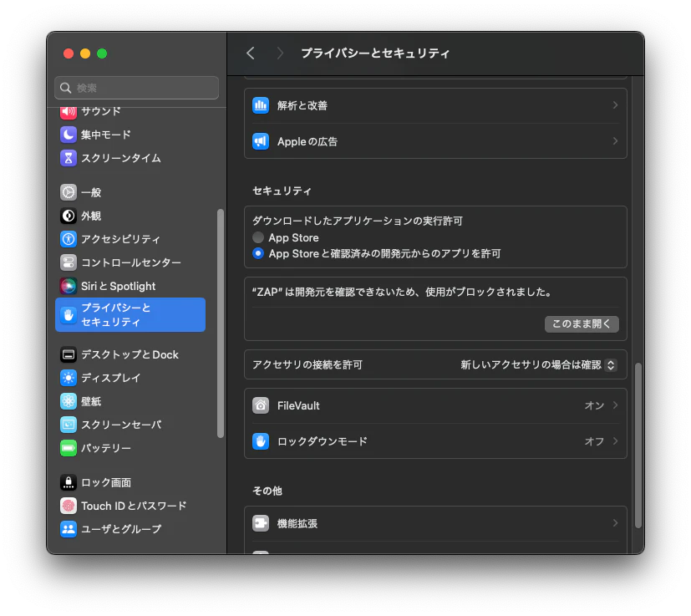691x616 pixels.
Task: Select the App Store only radio button
Action: click(x=258, y=237)
